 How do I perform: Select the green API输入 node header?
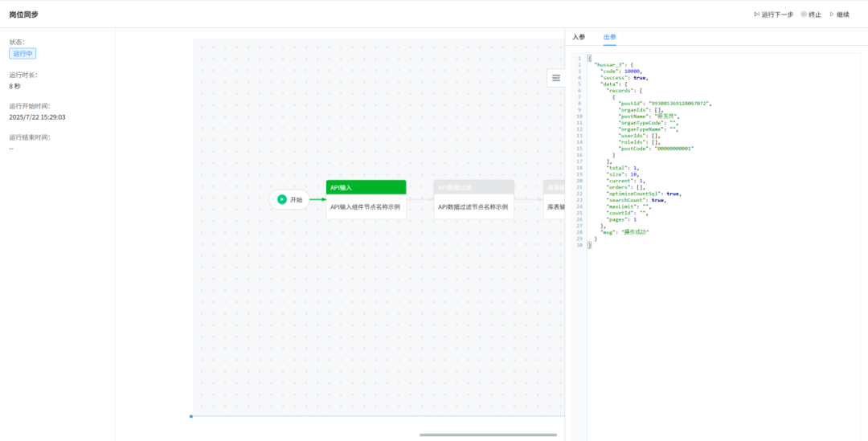(x=366, y=187)
